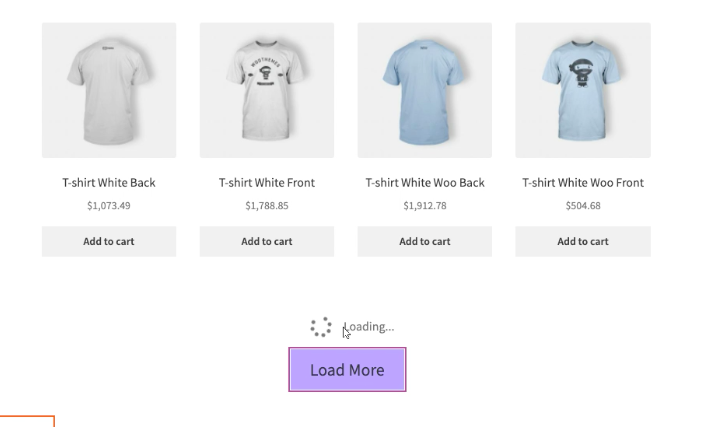Open the T-shirt White Back product image

(109, 90)
